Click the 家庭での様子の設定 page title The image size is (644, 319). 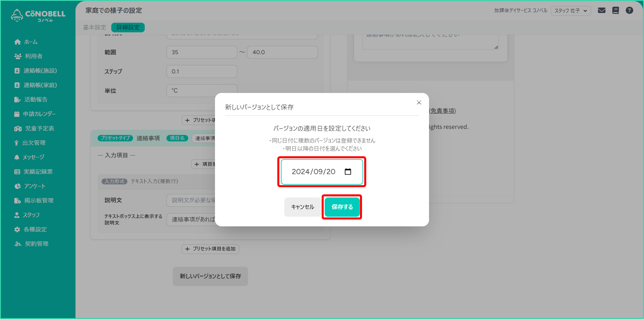(114, 11)
